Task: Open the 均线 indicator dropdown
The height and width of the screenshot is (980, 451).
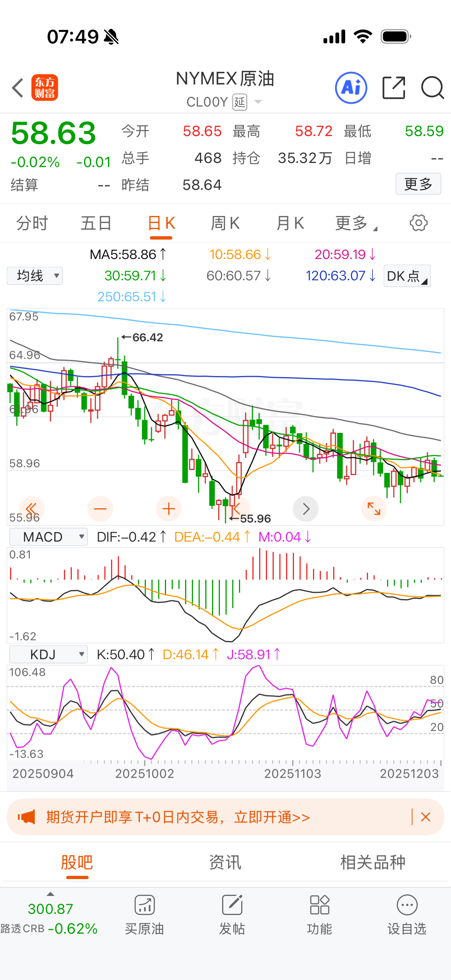Action: coord(35,276)
